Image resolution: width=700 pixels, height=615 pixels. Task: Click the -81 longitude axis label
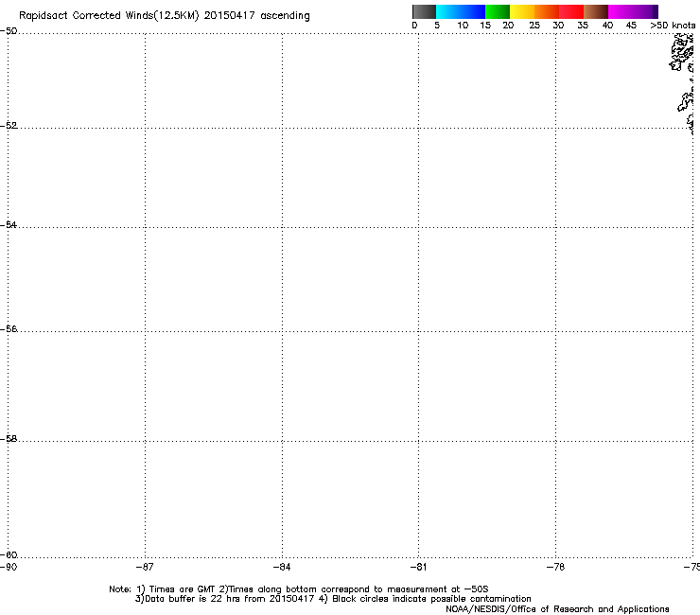click(418, 567)
